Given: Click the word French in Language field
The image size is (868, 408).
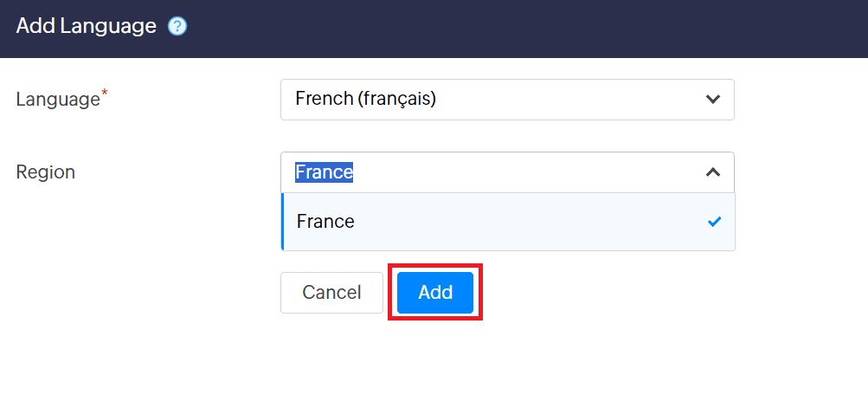Looking at the screenshot, I should tap(322, 100).
